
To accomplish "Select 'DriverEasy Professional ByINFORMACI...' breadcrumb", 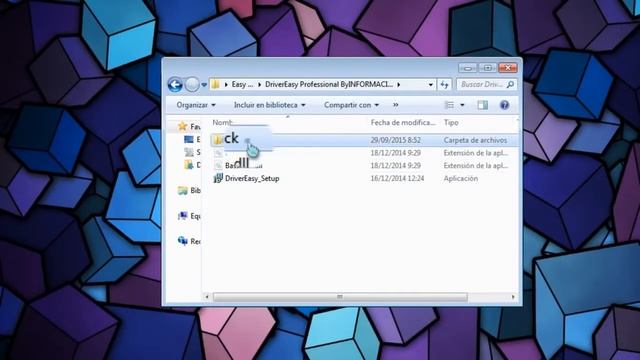I will click(x=329, y=84).
